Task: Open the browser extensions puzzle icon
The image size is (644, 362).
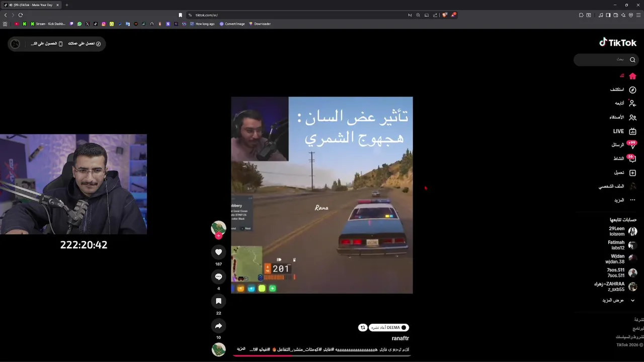Action: (581, 15)
